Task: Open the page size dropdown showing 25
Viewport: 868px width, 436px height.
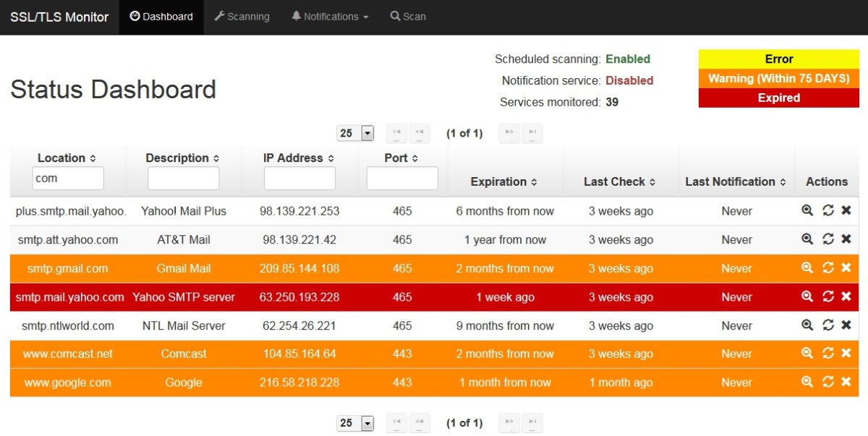Action: [x=355, y=133]
